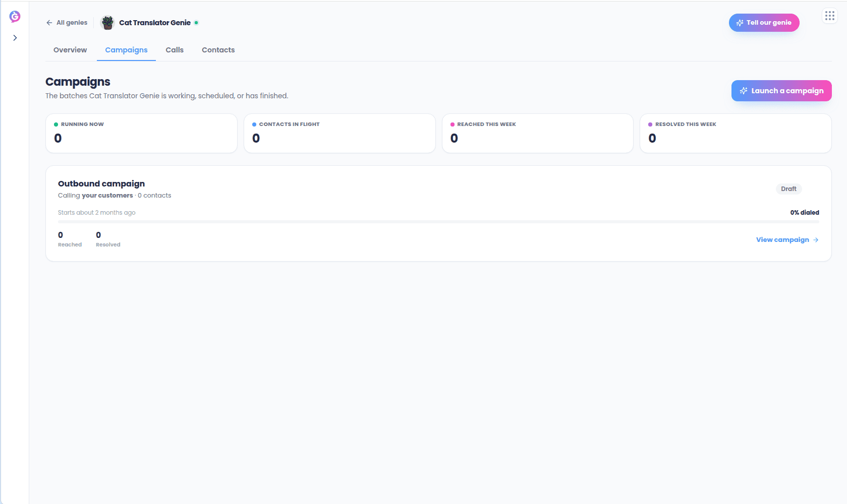Screen dimensions: 847x504
Task: Expand the collapsed sidebar chevron
Action: click(15, 38)
